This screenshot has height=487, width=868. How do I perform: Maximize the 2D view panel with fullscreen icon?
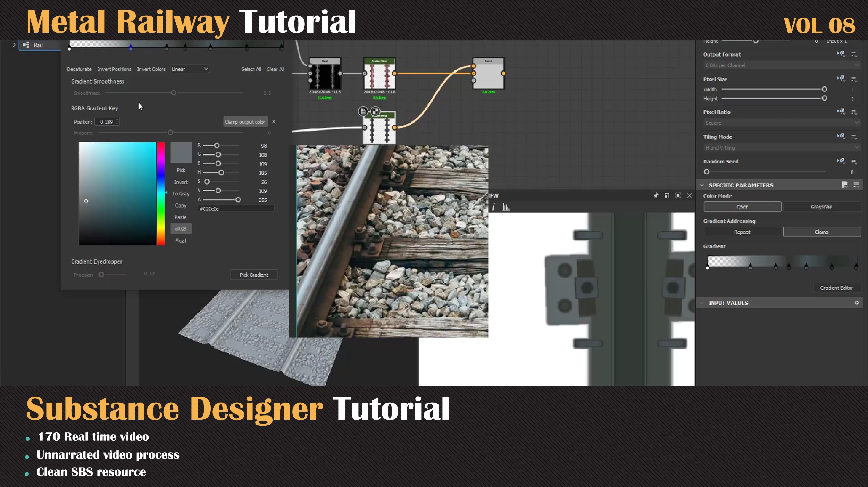point(678,195)
